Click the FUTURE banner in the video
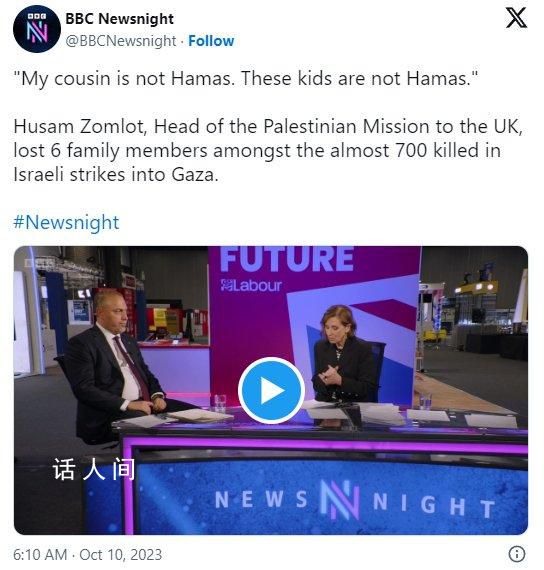544x570 pixels. point(287,259)
